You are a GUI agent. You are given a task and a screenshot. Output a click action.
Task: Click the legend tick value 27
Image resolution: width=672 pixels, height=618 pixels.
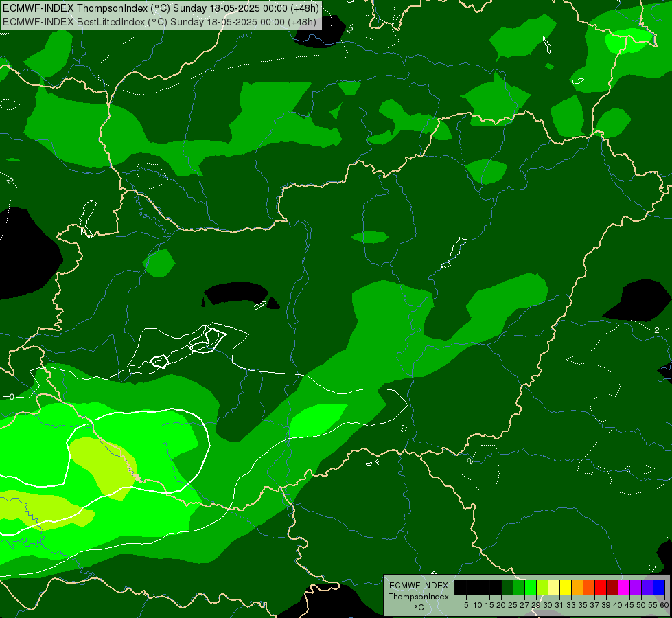pyautogui.click(x=524, y=605)
